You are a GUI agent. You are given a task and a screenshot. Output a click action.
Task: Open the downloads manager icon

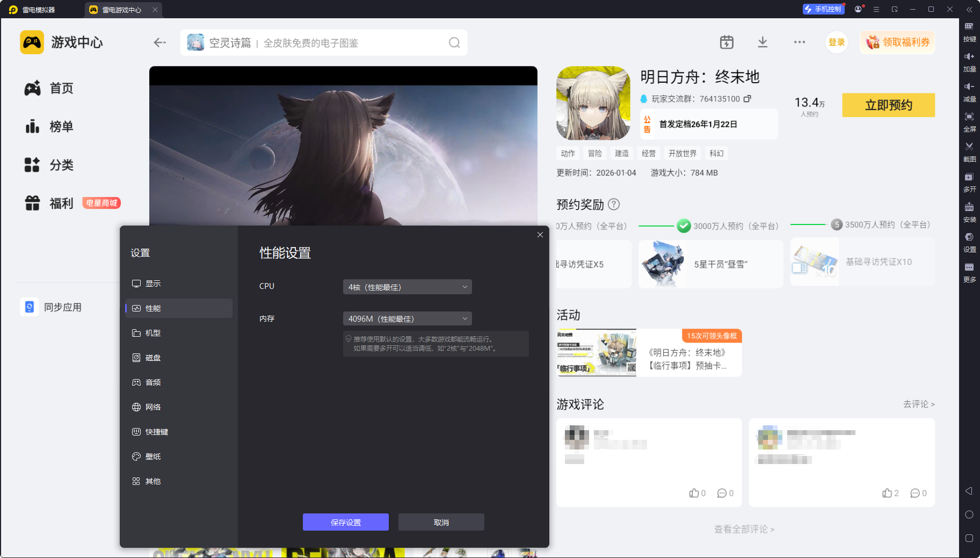(763, 42)
